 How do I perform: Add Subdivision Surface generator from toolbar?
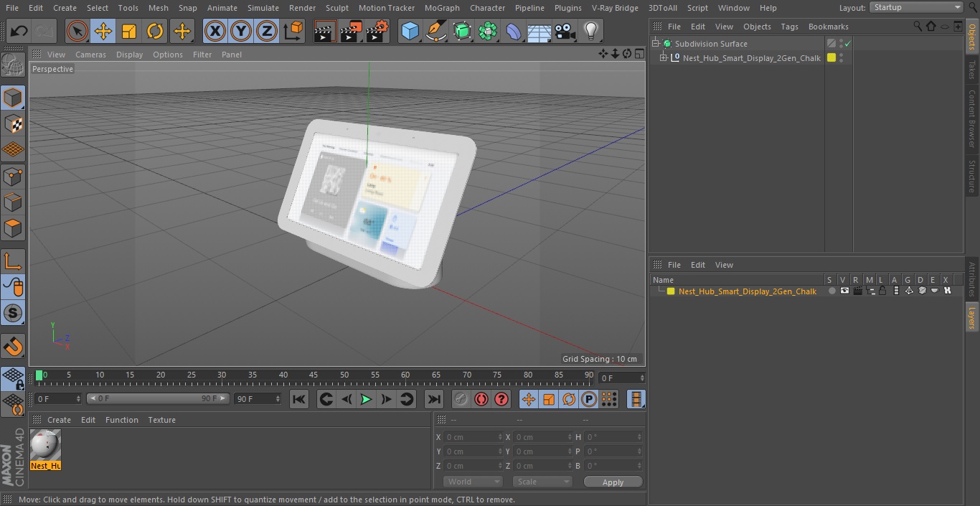[x=462, y=32]
